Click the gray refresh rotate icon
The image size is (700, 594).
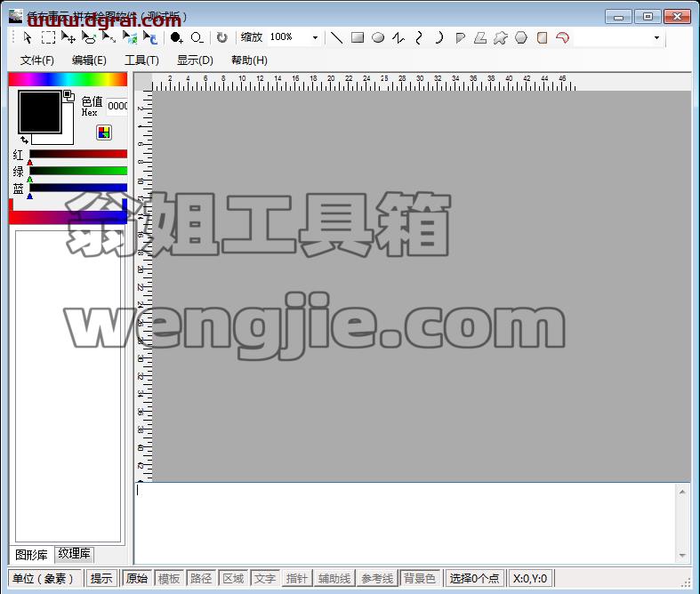point(221,38)
